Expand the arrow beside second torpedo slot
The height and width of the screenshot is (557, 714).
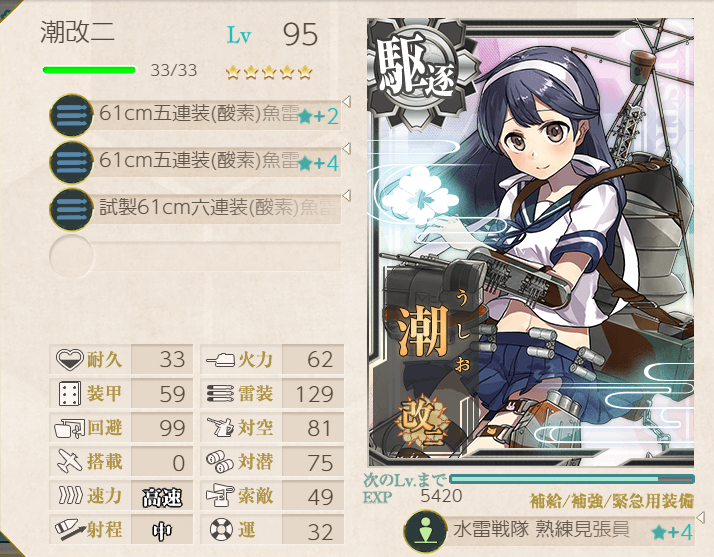347,148
